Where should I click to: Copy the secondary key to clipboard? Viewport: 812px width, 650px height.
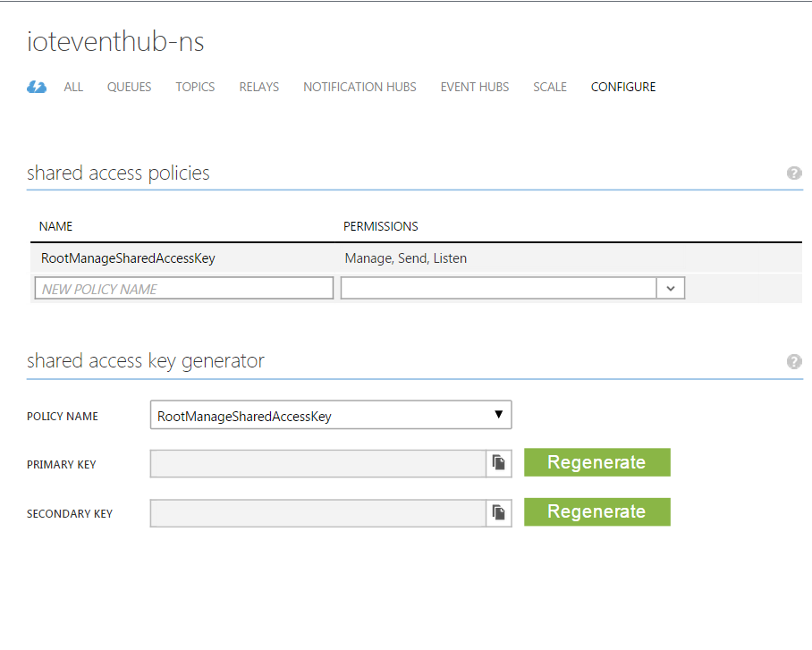[499, 512]
